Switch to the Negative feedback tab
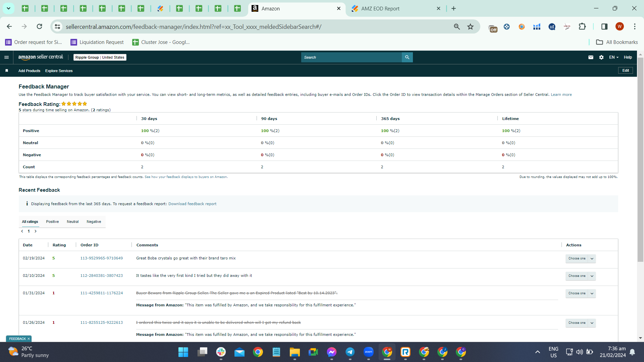The image size is (644, 362). pyautogui.click(x=94, y=222)
